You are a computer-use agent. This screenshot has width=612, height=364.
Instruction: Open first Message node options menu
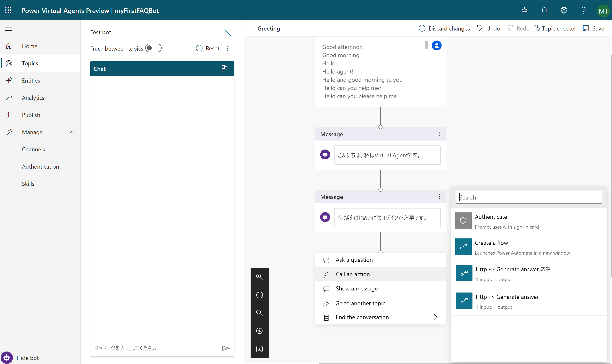coord(439,134)
